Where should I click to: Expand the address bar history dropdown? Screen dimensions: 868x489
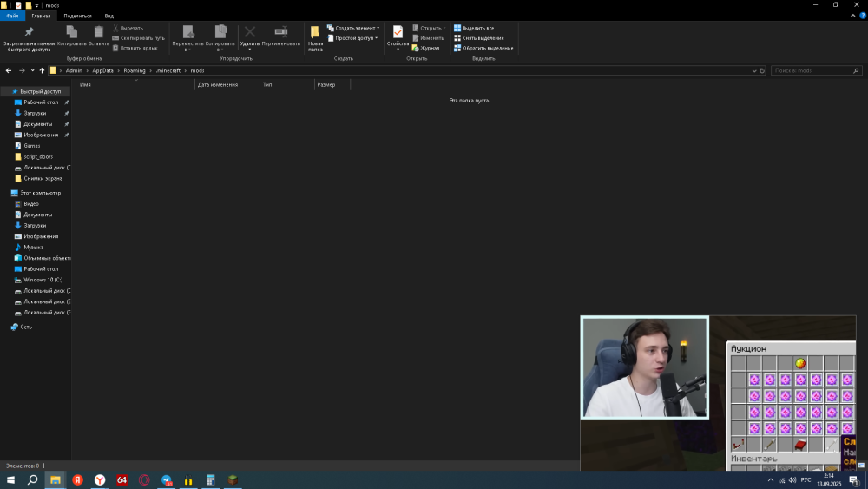click(754, 71)
